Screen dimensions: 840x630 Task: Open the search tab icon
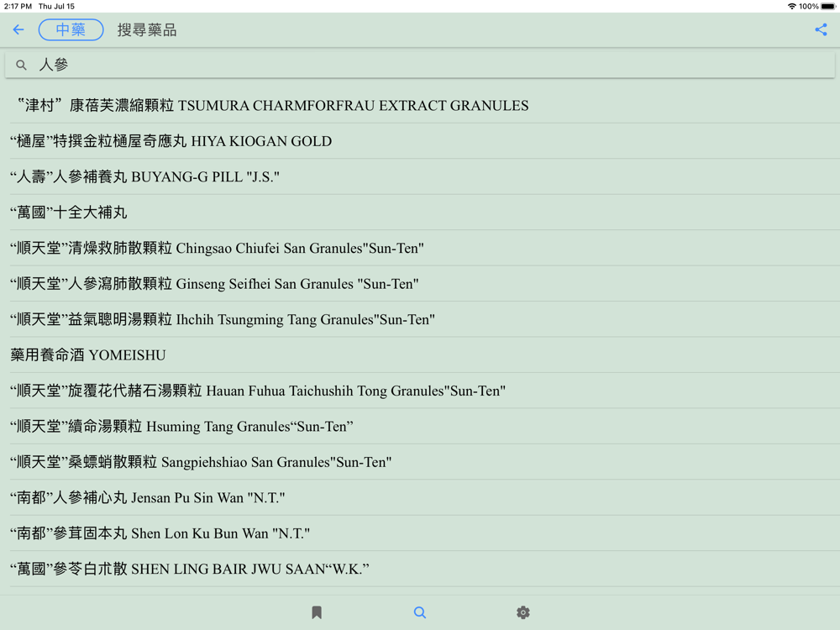[x=420, y=612]
